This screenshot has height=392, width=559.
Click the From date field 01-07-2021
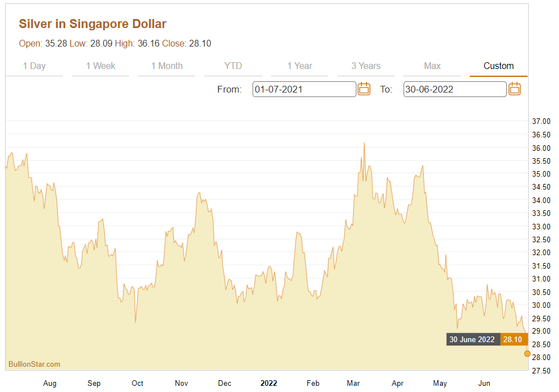pyautogui.click(x=304, y=89)
